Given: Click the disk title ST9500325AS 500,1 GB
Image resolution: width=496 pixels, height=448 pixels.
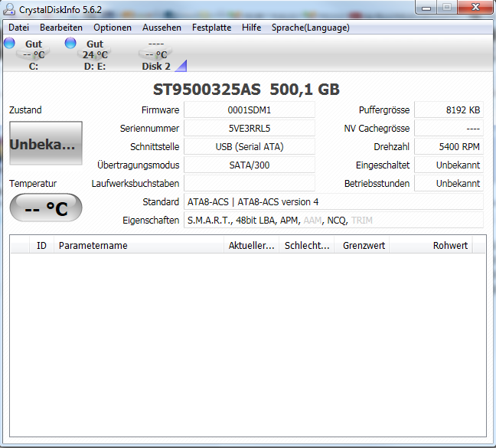Looking at the screenshot, I should [246, 90].
